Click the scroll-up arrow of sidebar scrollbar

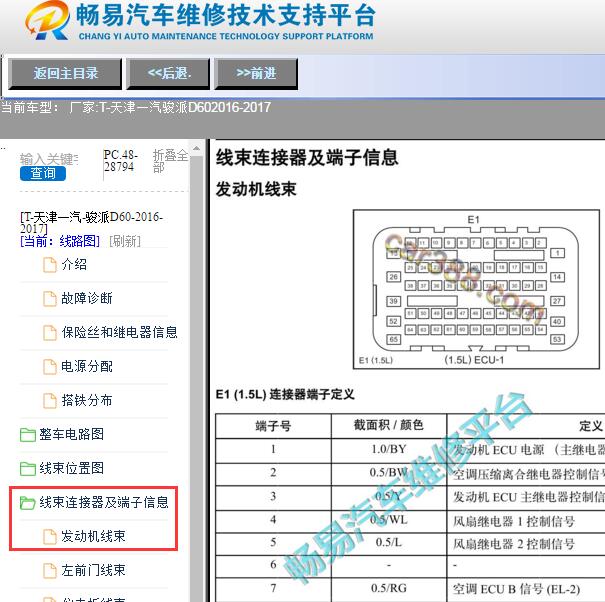click(196, 148)
